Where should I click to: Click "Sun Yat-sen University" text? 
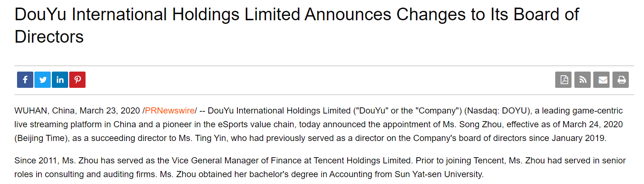click(x=439, y=174)
